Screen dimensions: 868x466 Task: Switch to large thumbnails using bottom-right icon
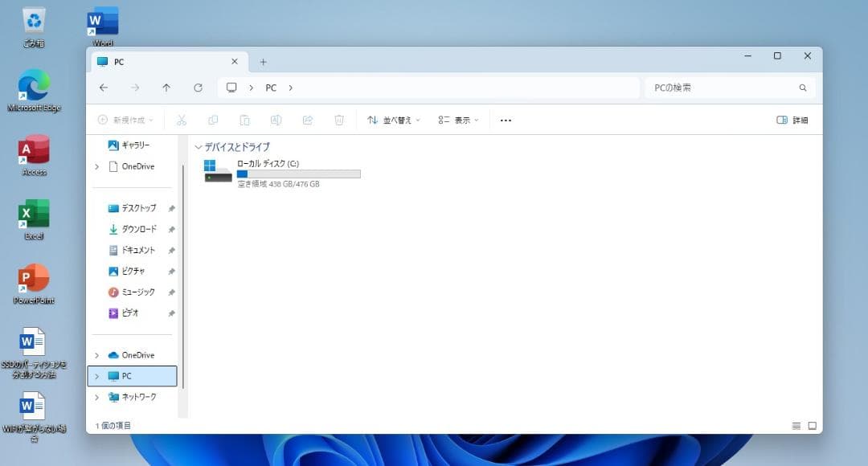click(813, 425)
